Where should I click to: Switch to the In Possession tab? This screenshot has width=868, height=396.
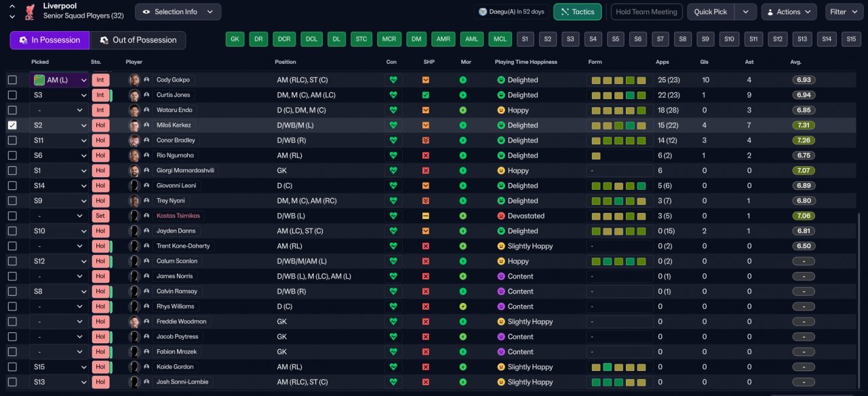tap(50, 40)
